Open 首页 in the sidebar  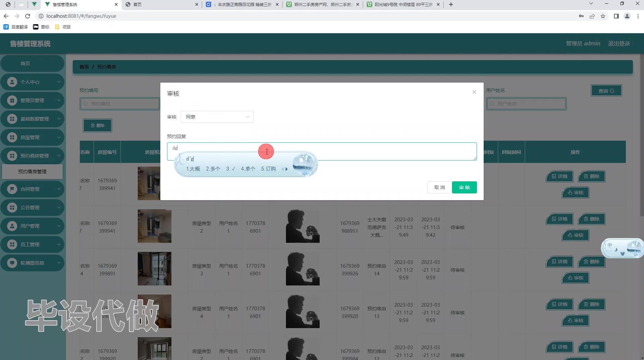pyautogui.click(x=32, y=63)
